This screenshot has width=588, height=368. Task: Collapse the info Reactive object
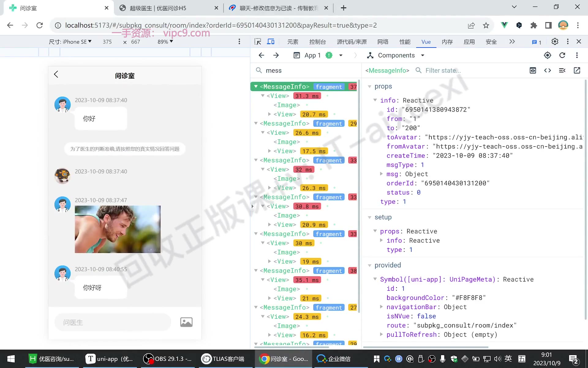click(x=375, y=100)
